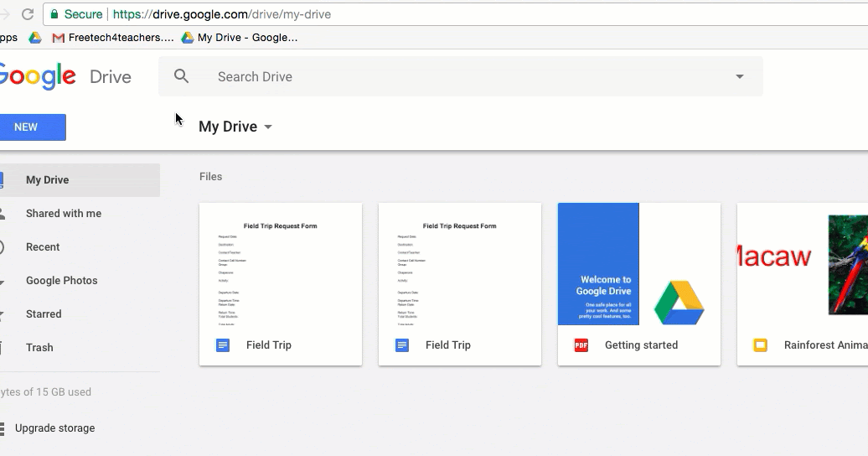The width and height of the screenshot is (868, 456).
Task: Click the Getting started file name
Action: (x=641, y=345)
